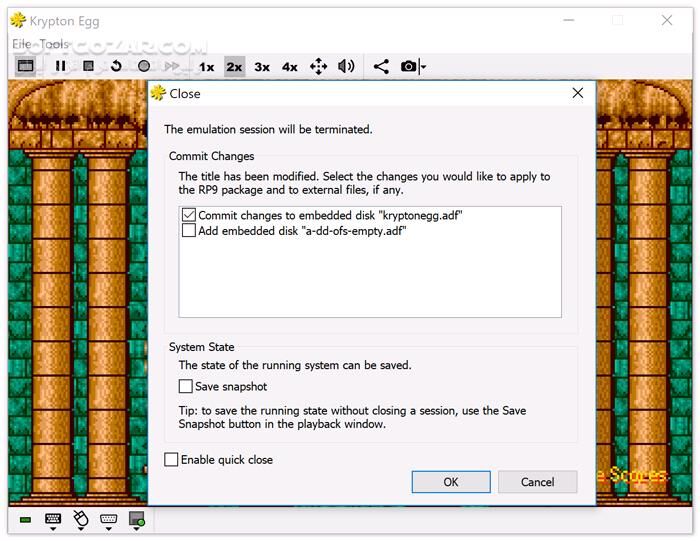The height and width of the screenshot is (541, 700).
Task: Enable the Save snapshot checkbox
Action: [x=186, y=386]
